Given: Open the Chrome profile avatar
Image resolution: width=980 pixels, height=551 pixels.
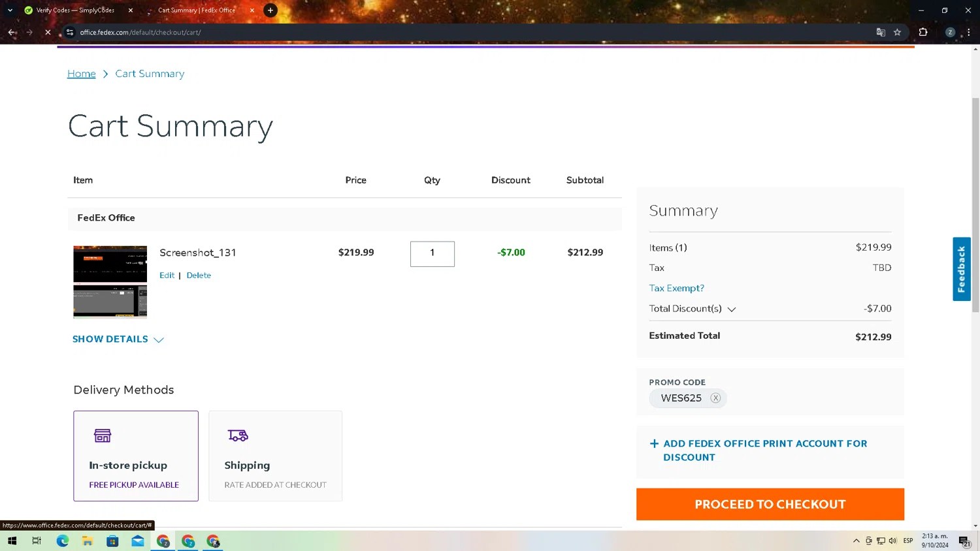Looking at the screenshot, I should coord(950,32).
